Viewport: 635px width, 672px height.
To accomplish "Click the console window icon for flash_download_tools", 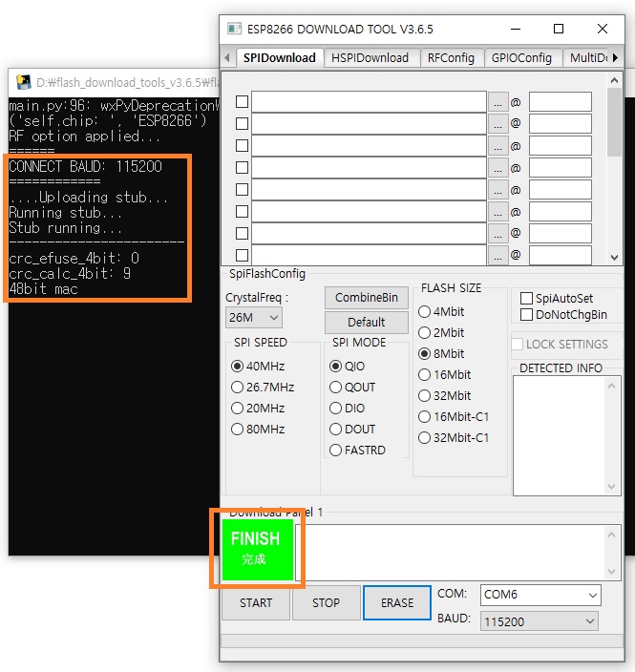I will 24,82.
